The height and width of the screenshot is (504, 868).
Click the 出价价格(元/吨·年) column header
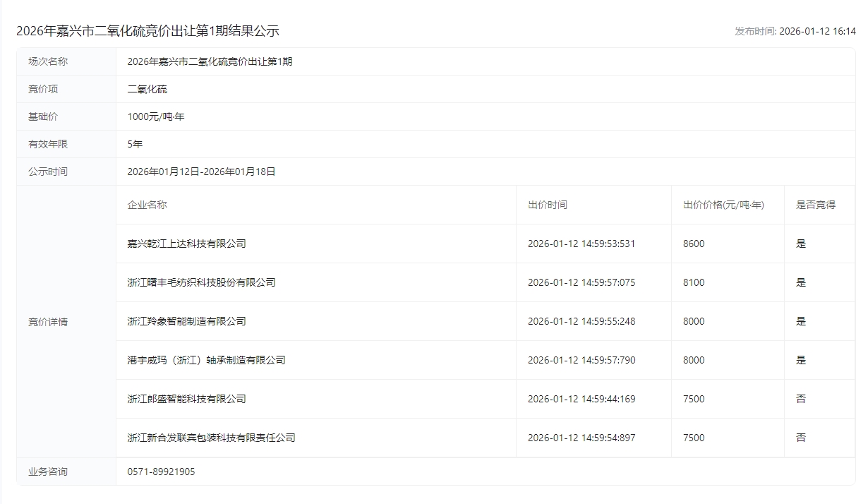pyautogui.click(x=723, y=205)
